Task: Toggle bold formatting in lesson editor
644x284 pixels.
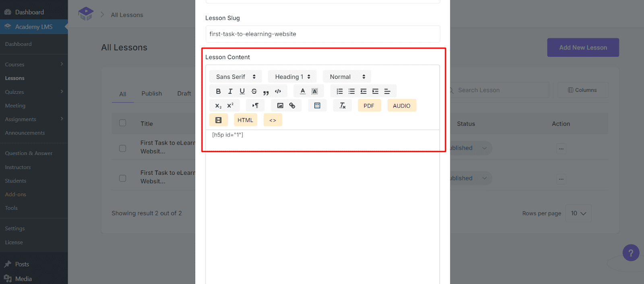Action: point(218,91)
